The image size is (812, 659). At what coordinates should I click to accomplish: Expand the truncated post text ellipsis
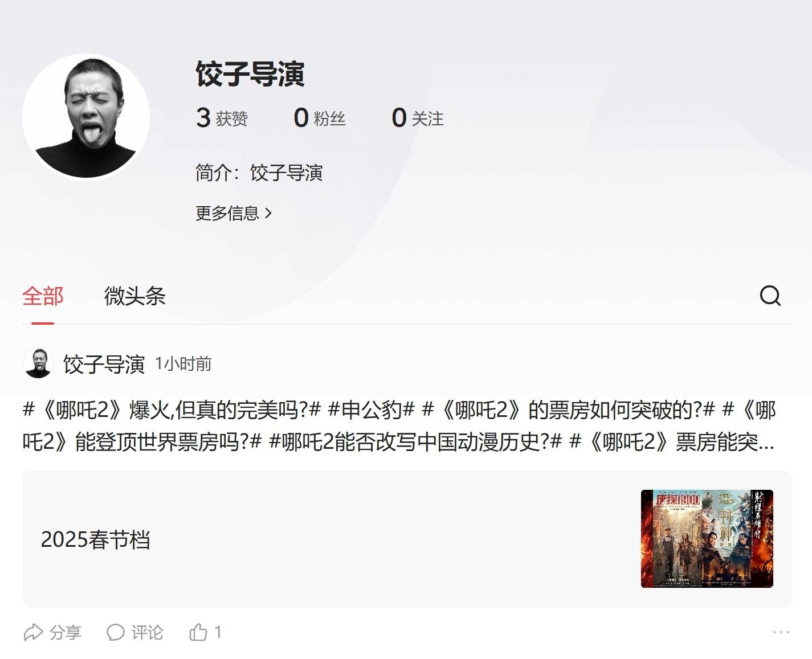tap(766, 442)
